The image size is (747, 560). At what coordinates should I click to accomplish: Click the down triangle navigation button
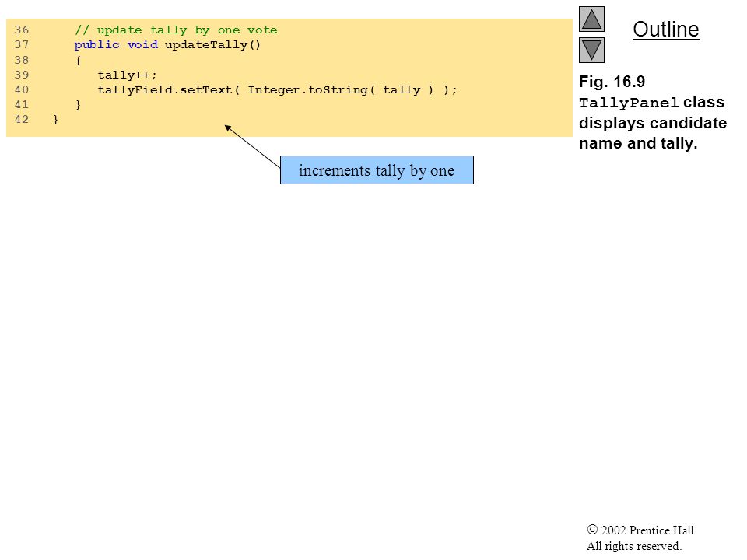pos(591,50)
